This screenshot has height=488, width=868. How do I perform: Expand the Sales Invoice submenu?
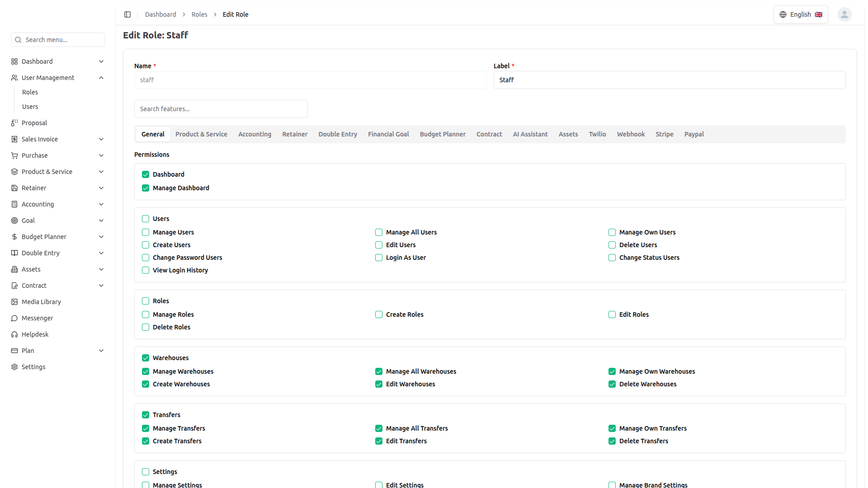pyautogui.click(x=101, y=139)
